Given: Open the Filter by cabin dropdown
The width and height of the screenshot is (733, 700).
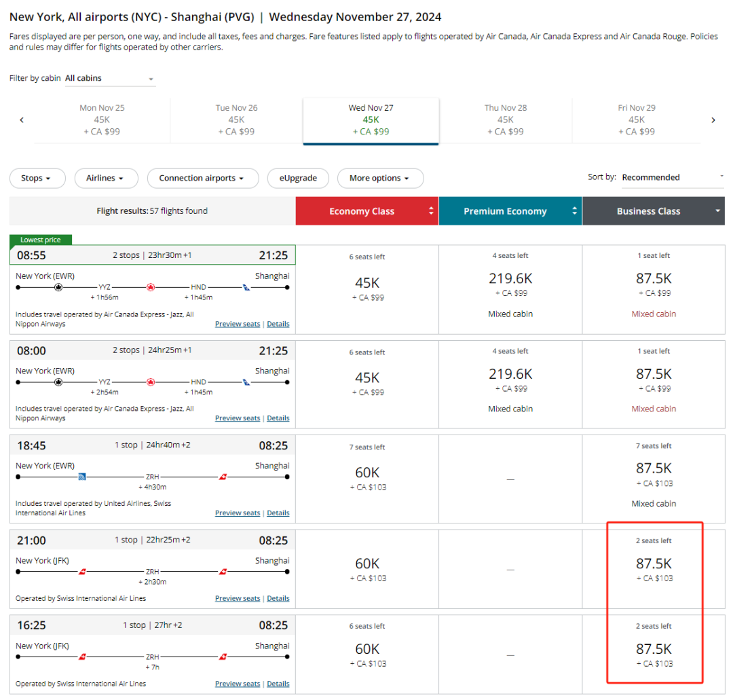Looking at the screenshot, I should (110, 79).
